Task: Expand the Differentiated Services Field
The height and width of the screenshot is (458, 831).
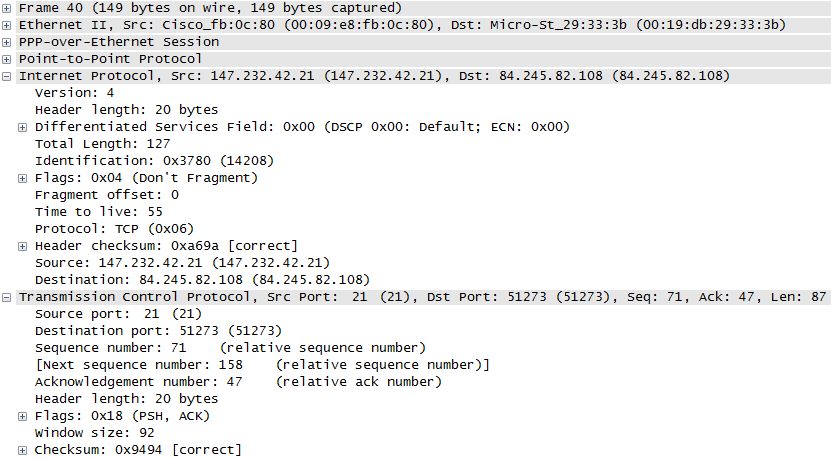Action: pyautogui.click(x=22, y=127)
